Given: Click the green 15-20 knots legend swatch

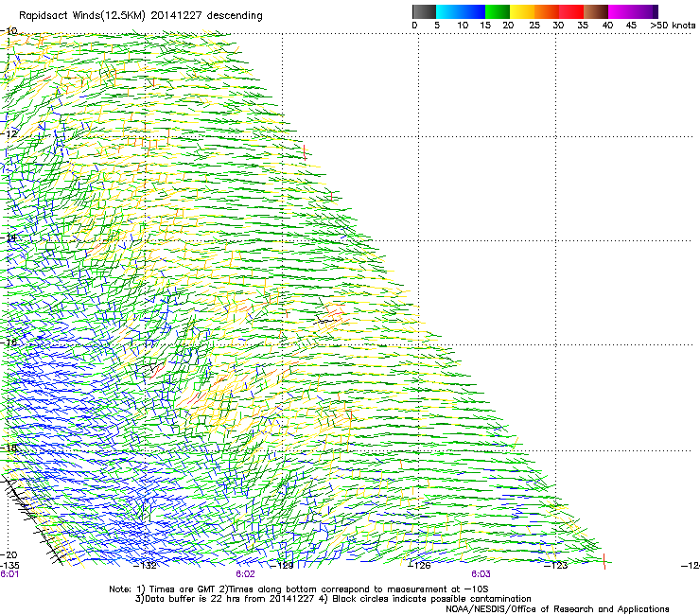Looking at the screenshot, I should pos(498,11).
